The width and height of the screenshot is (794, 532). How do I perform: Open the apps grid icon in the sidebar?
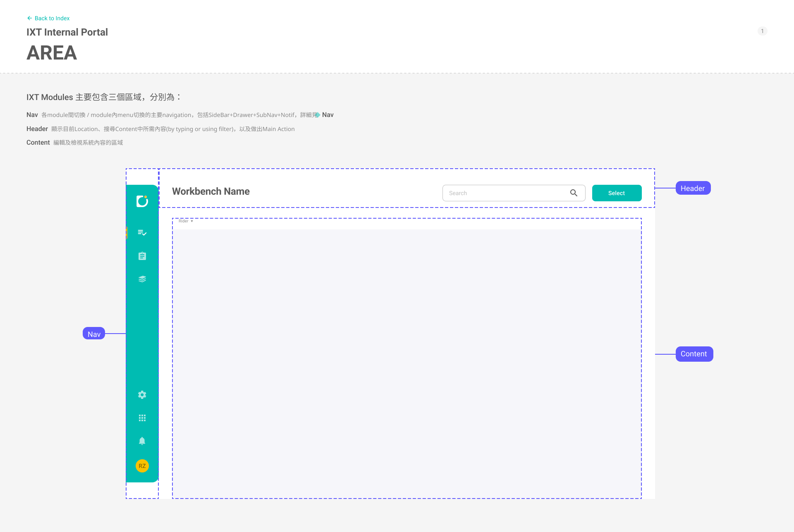tap(142, 418)
